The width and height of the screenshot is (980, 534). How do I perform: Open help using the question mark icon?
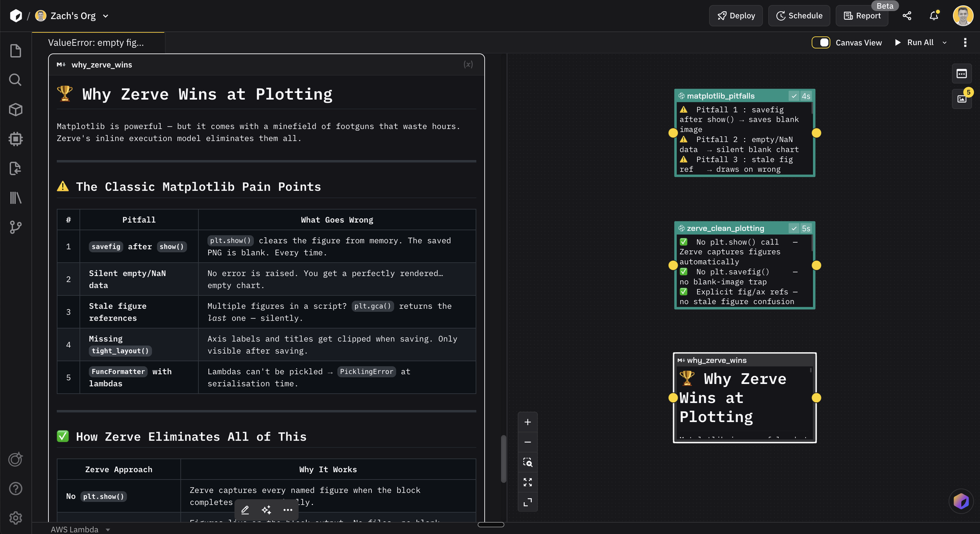tap(15, 489)
